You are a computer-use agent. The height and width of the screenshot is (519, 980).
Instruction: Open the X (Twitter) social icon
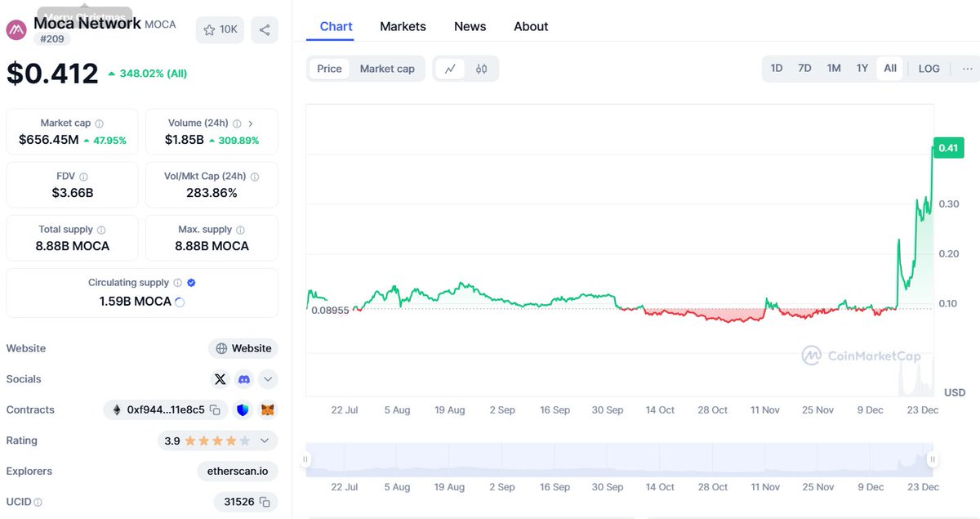[x=220, y=379]
